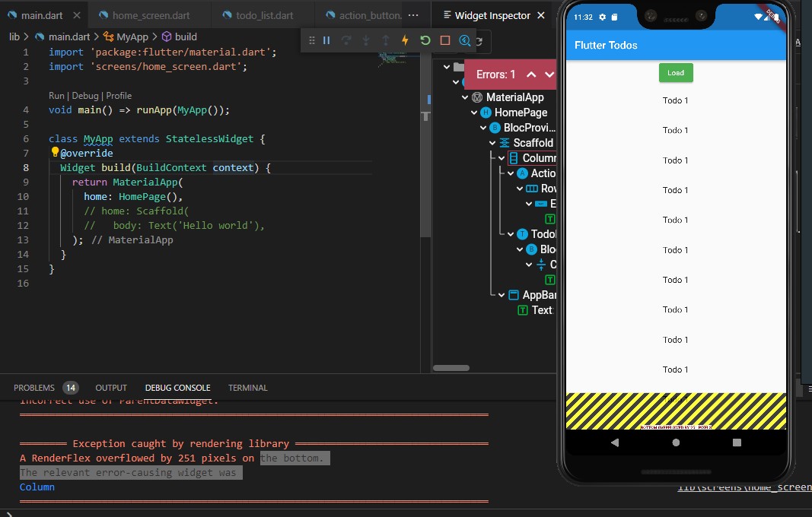Tap Android back navigation button
The image size is (812, 517).
[x=615, y=442]
